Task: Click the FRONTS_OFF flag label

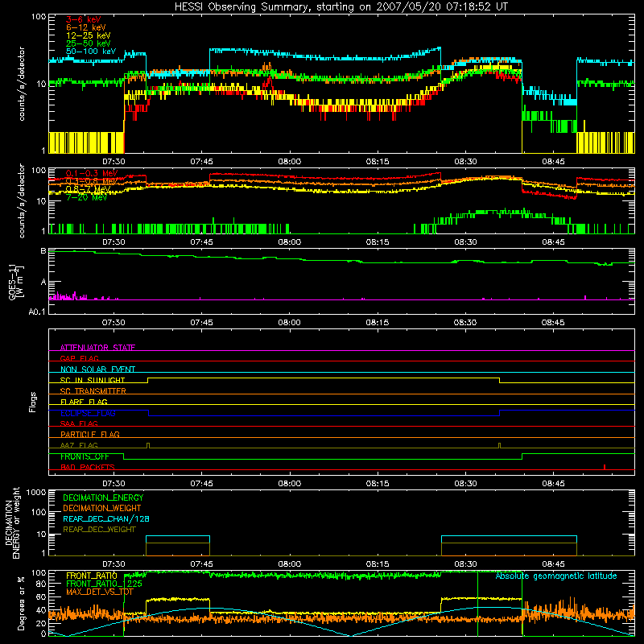Action: (85, 456)
